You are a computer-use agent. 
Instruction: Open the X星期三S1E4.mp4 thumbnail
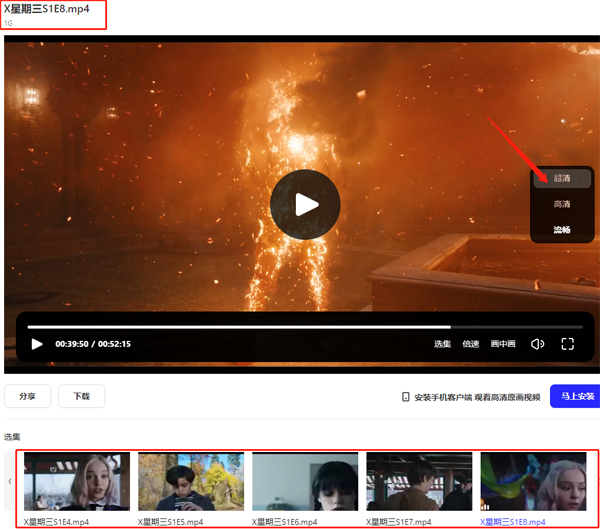[77, 481]
